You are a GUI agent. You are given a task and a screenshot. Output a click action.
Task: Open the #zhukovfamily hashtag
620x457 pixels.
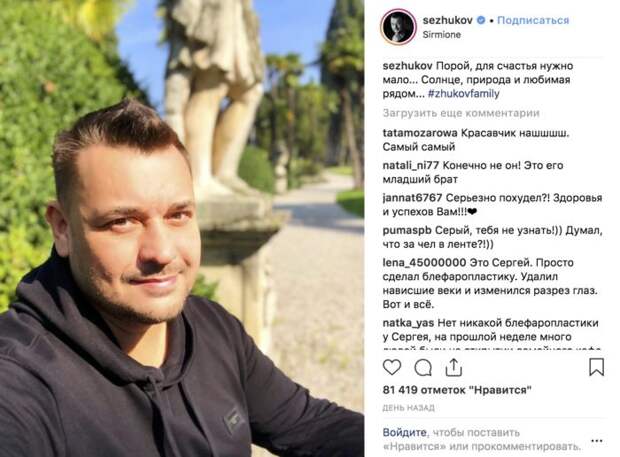463,94
